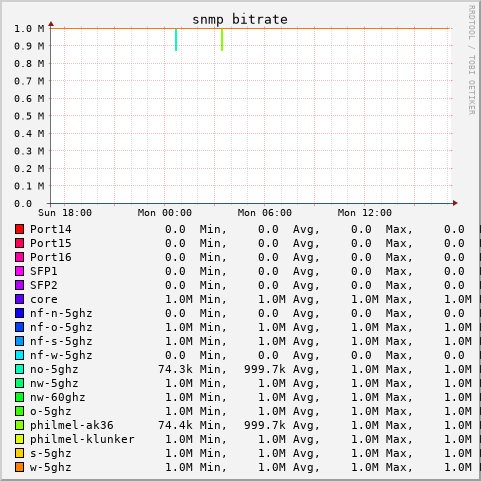Click the blue nf-n-5ghz legend swatch
This screenshot has height=481, width=481.
point(19,313)
